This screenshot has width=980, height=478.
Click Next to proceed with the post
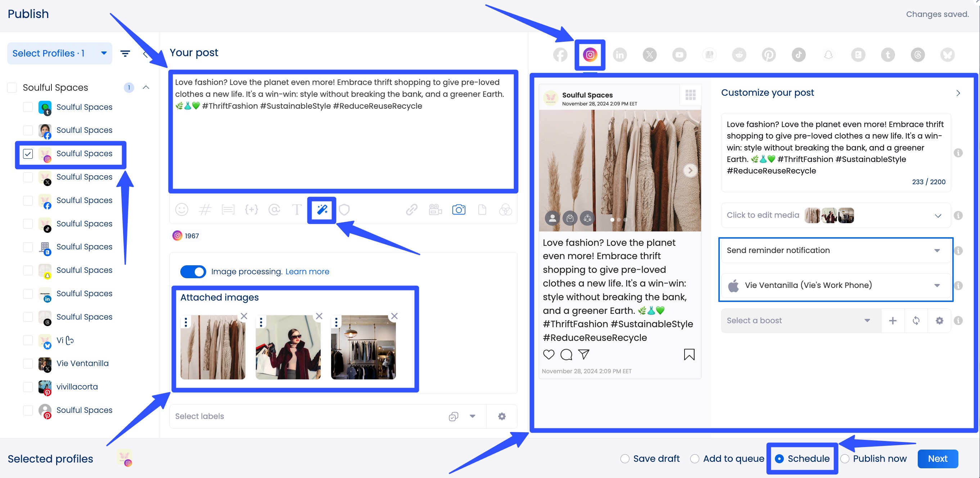click(938, 459)
